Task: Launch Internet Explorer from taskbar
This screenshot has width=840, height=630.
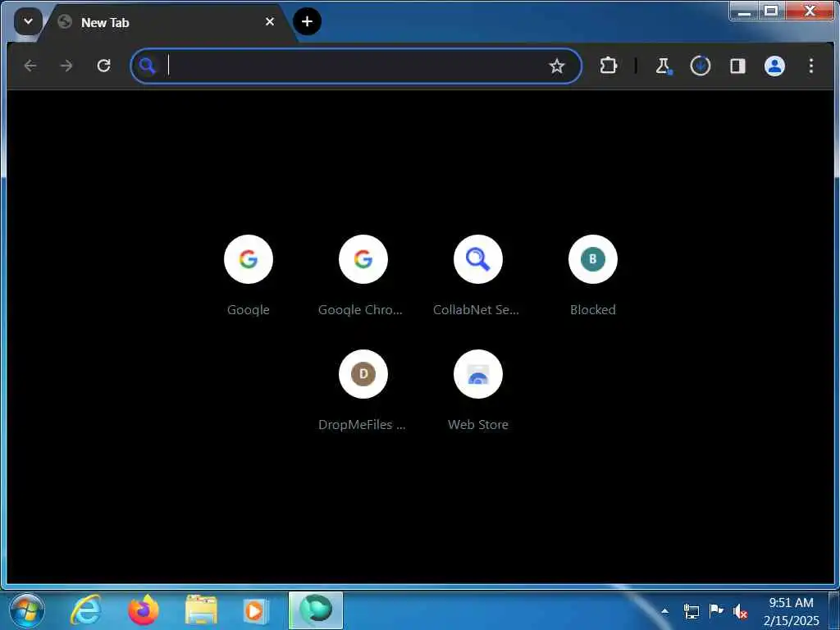Action: tap(86, 610)
